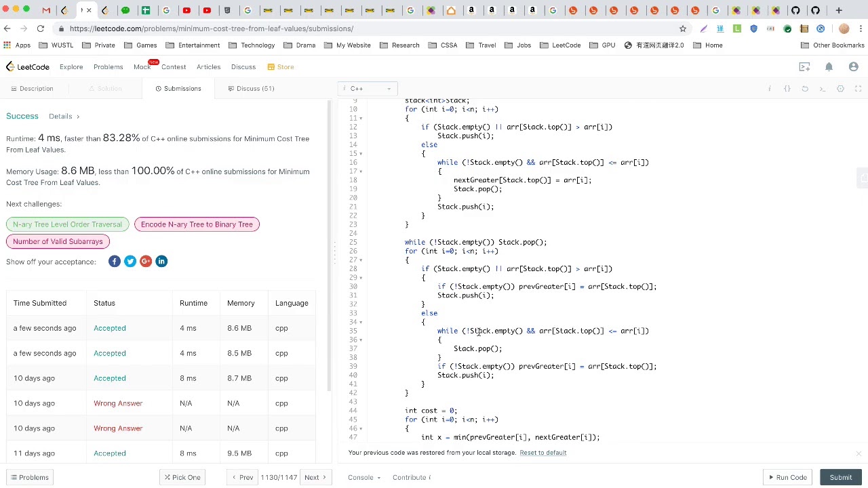Submit the solution
Screen dimensions: 868x488
pyautogui.click(x=841, y=477)
